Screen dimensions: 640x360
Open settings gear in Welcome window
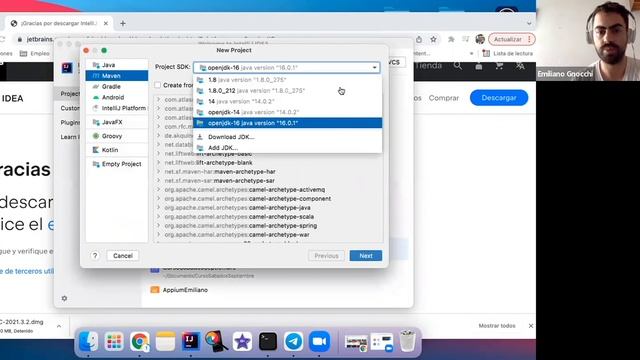point(64,298)
